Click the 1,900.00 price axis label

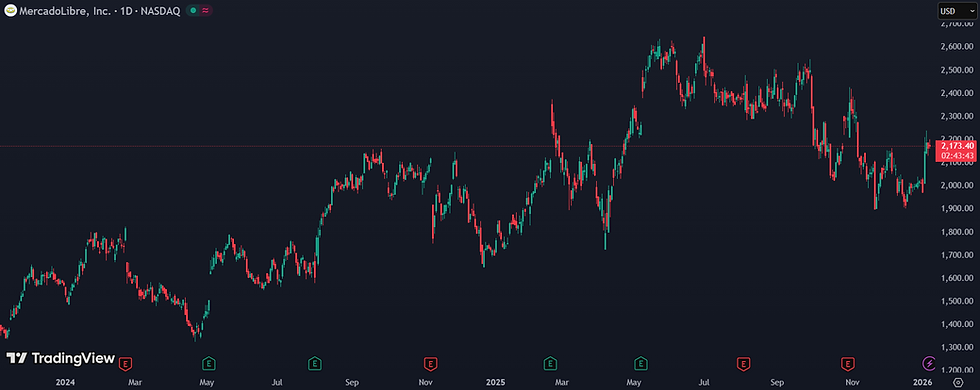pos(956,209)
